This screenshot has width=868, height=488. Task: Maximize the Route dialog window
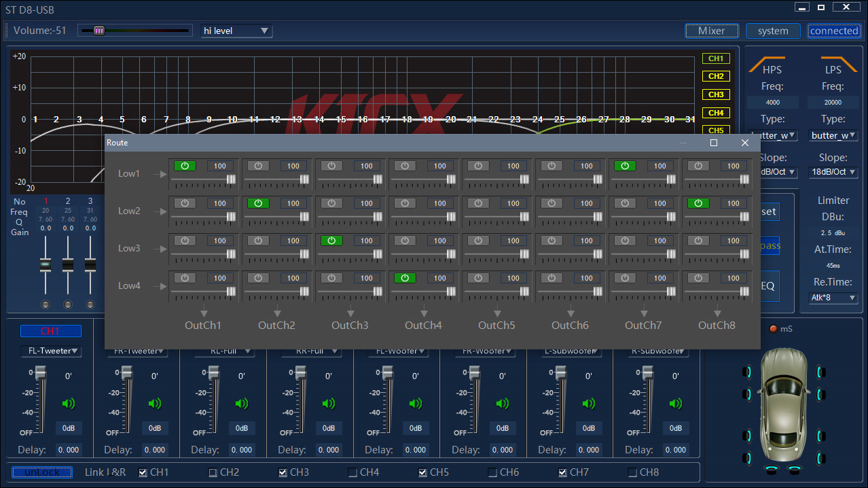tap(714, 143)
